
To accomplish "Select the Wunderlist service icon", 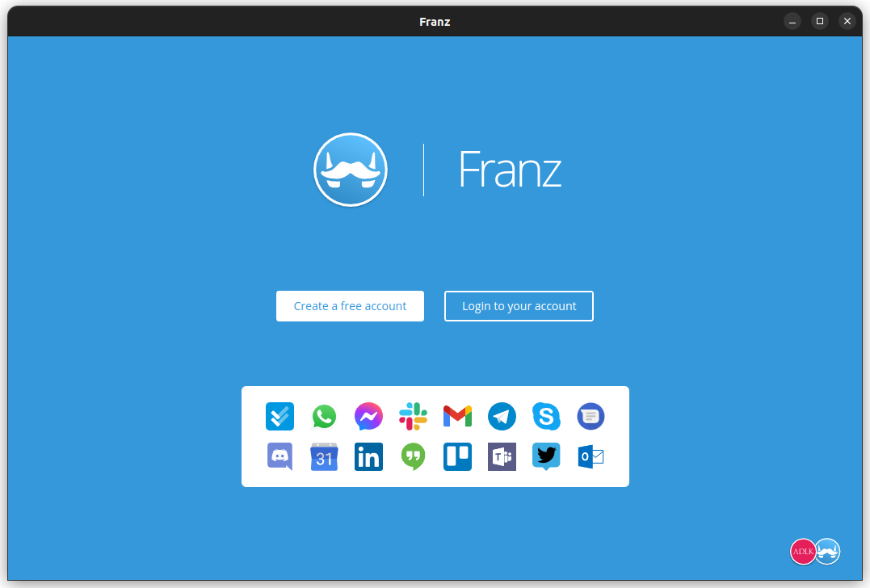I will pos(279,416).
